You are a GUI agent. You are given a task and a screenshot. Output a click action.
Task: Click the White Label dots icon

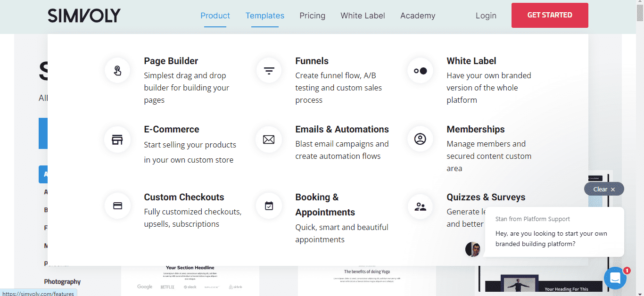tap(420, 71)
